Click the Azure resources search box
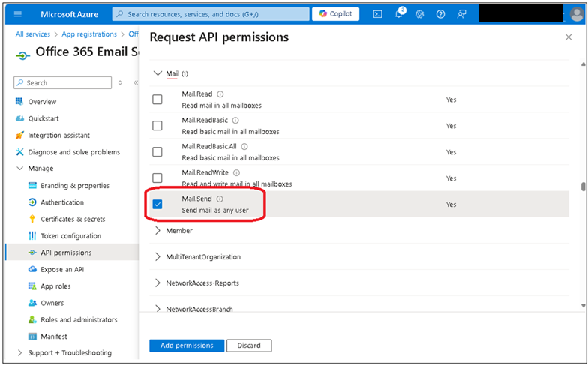The image size is (588, 365). (x=211, y=14)
